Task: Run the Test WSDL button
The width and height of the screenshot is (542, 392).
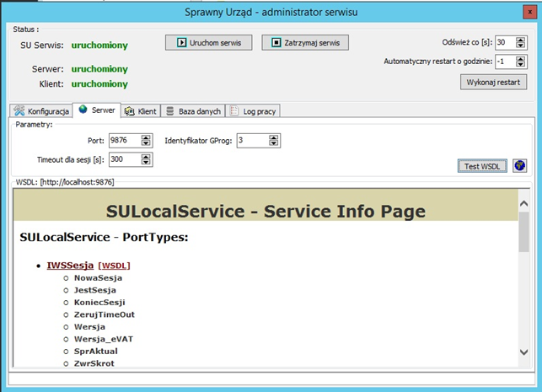Action: click(482, 166)
